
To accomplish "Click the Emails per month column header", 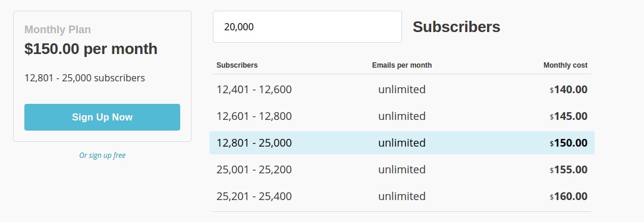I will pos(401,65).
